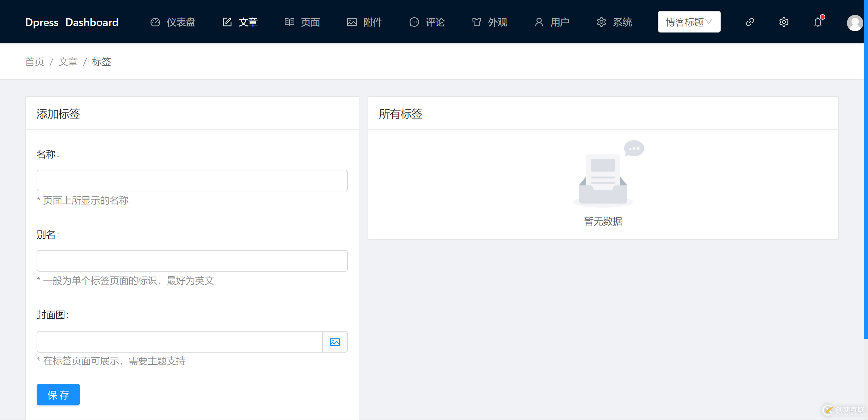Viewport: 868px width, 420px height.
Task: Focus the 别名 input field
Action: [192, 261]
